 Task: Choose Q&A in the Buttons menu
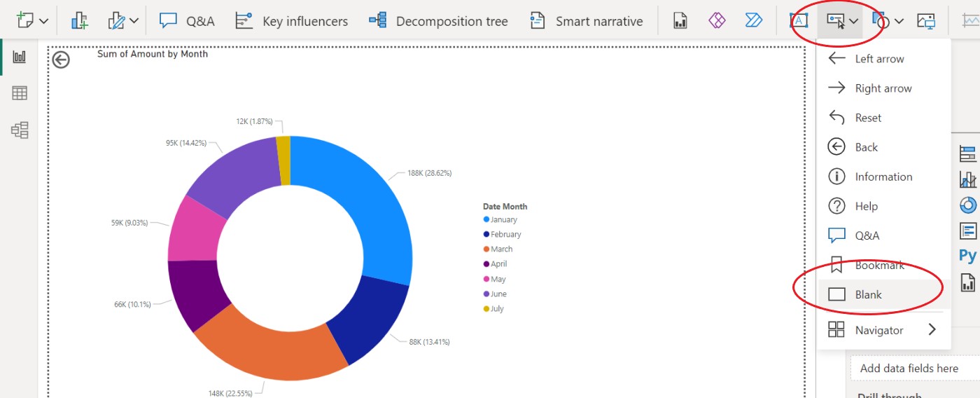(883, 235)
